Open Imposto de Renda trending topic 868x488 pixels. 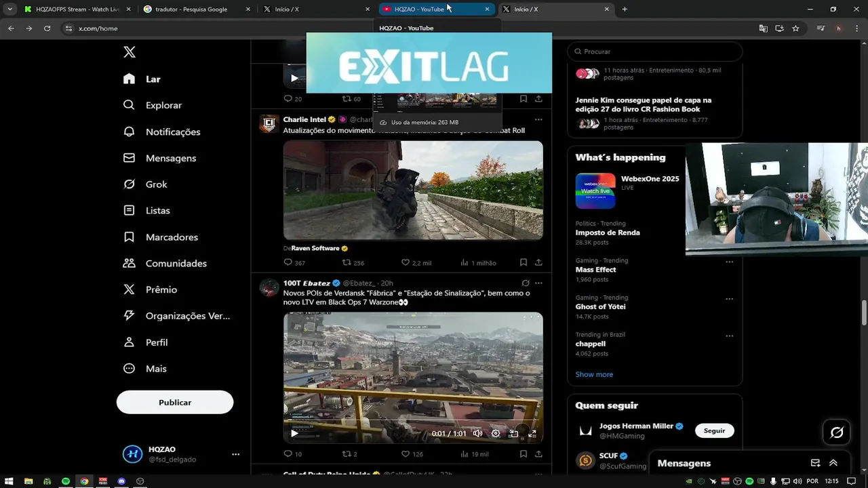coord(608,232)
